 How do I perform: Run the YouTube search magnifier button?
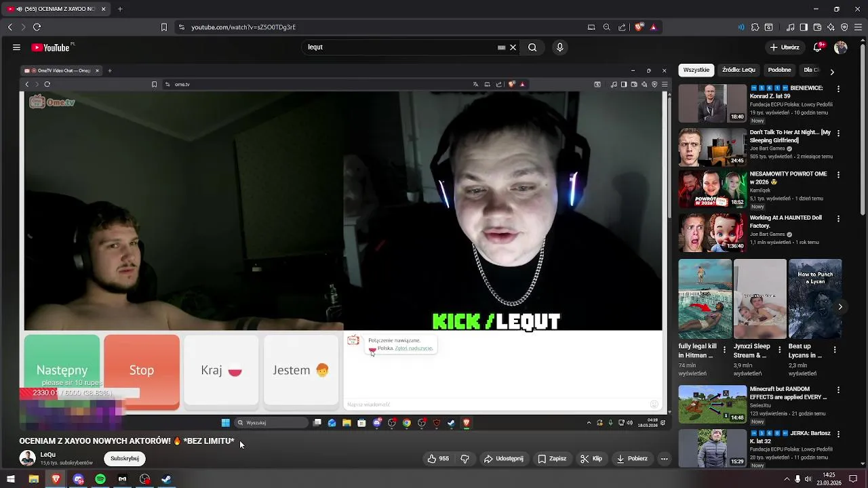pos(532,47)
